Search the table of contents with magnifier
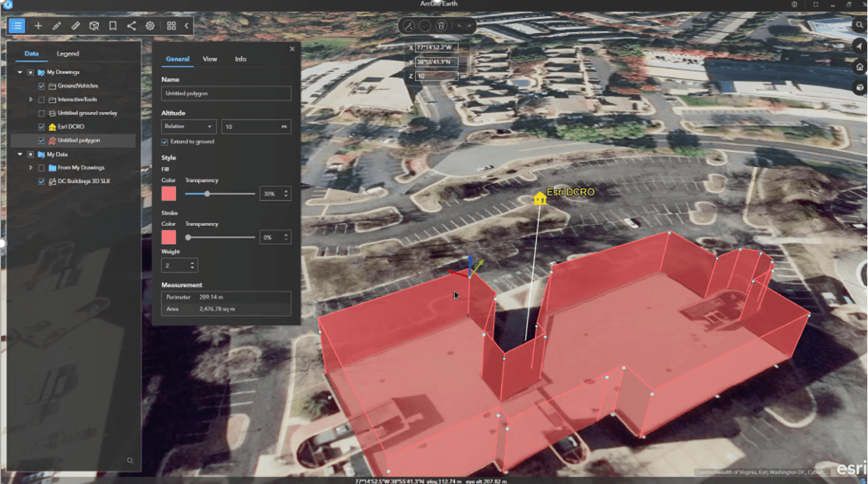The height and width of the screenshot is (484, 868). 130,461
